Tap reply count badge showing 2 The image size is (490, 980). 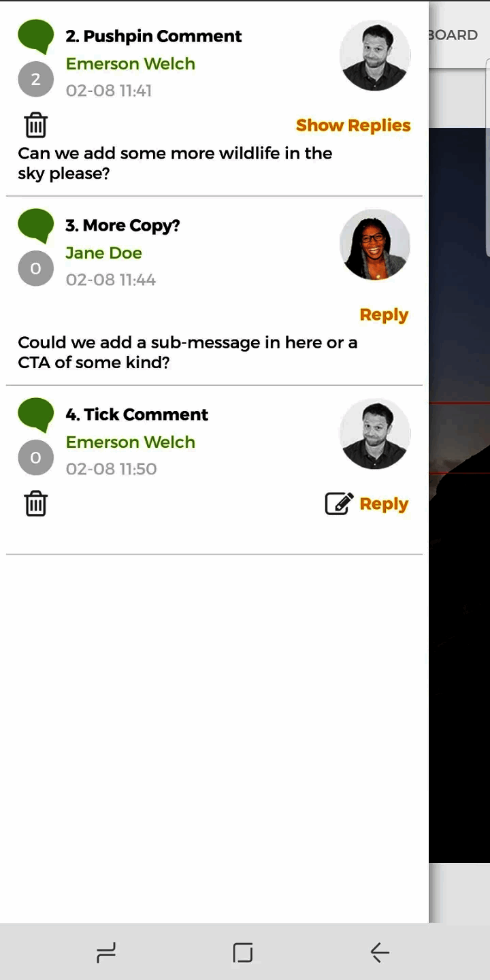[x=35, y=79]
